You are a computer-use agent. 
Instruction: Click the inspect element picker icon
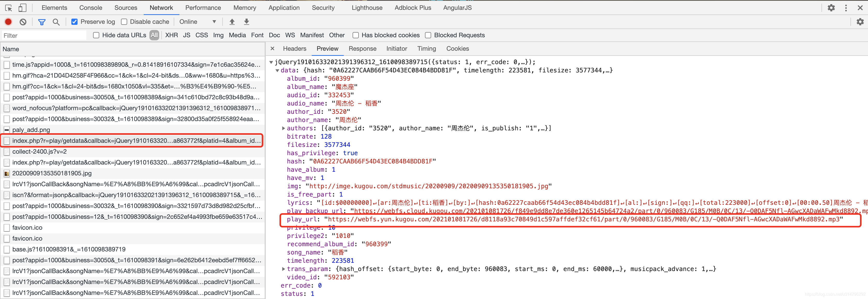point(9,8)
